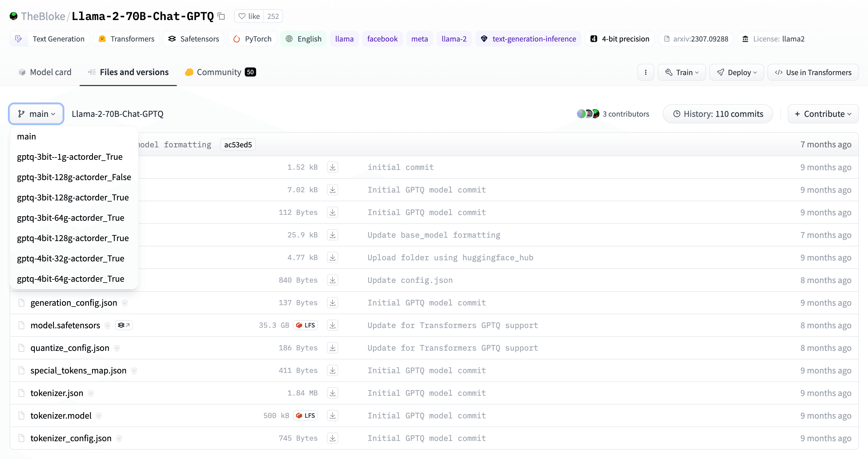Switch to the Model card tab
The image size is (868, 459).
(x=45, y=72)
